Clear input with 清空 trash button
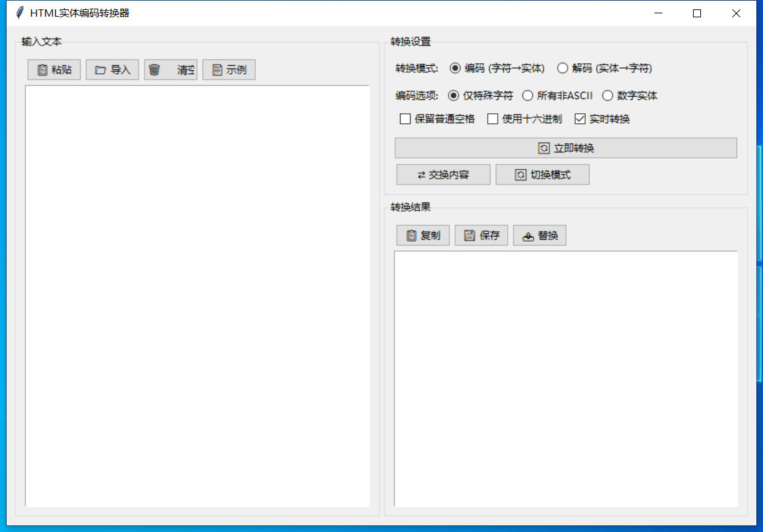The height and width of the screenshot is (532, 763). pyautogui.click(x=171, y=69)
